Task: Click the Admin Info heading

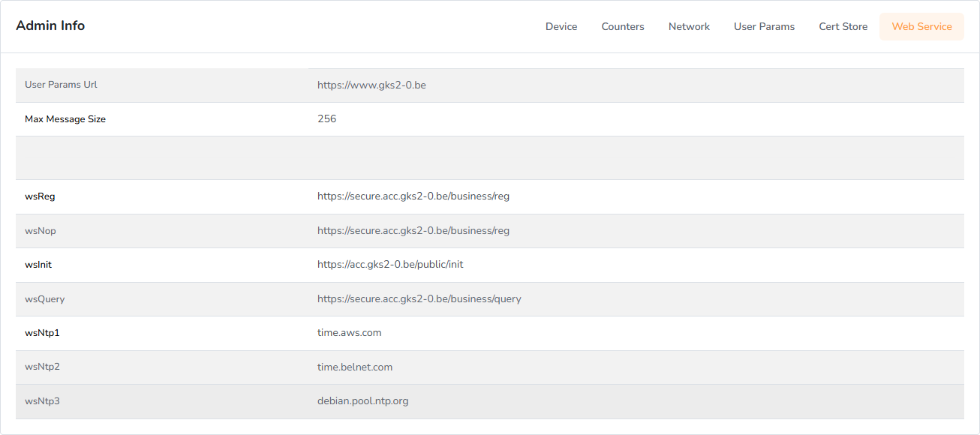Action: 50,25
